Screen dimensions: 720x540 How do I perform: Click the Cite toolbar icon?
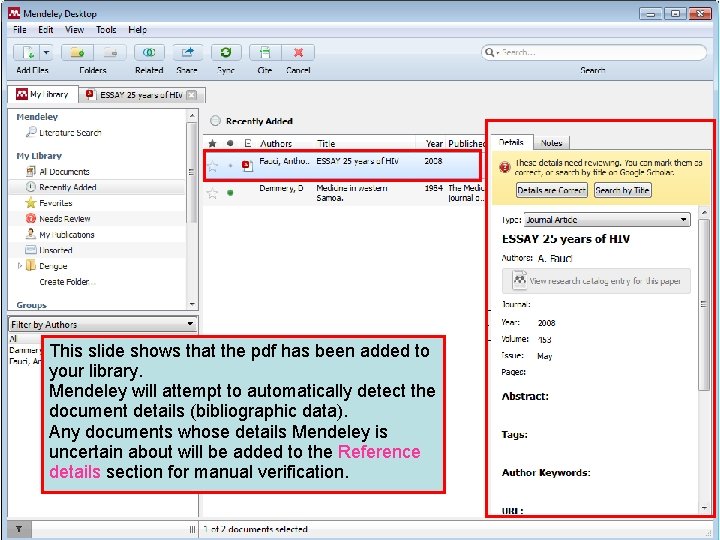coord(265,53)
